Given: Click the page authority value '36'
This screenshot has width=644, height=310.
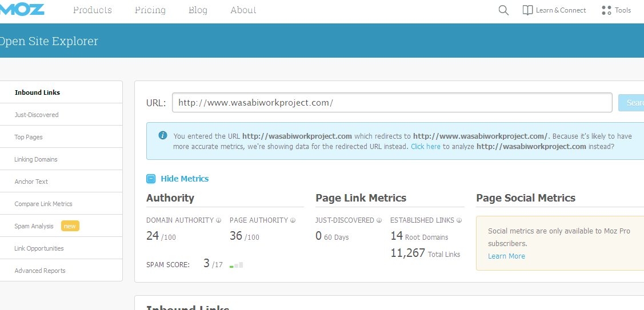Looking at the screenshot, I should pos(236,236).
